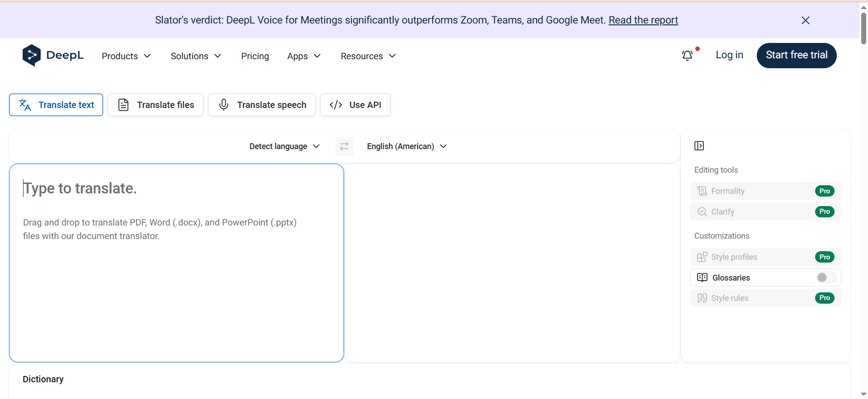The image size is (868, 399).
Task: Swap source and target languages
Action: click(344, 146)
